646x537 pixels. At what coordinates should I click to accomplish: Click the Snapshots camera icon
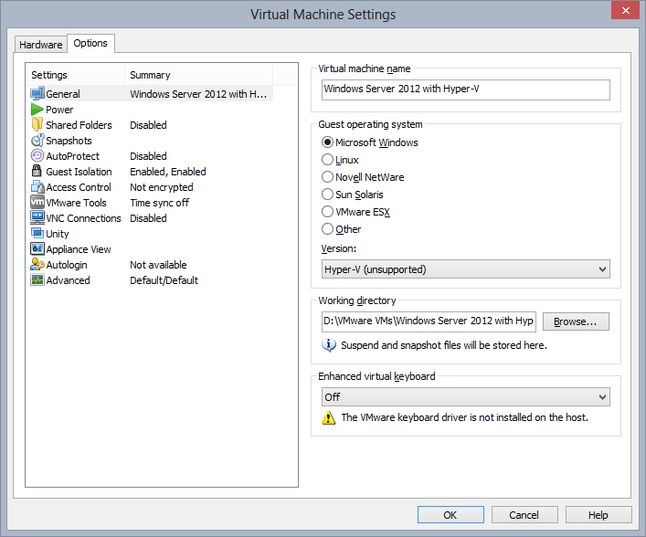(x=37, y=140)
